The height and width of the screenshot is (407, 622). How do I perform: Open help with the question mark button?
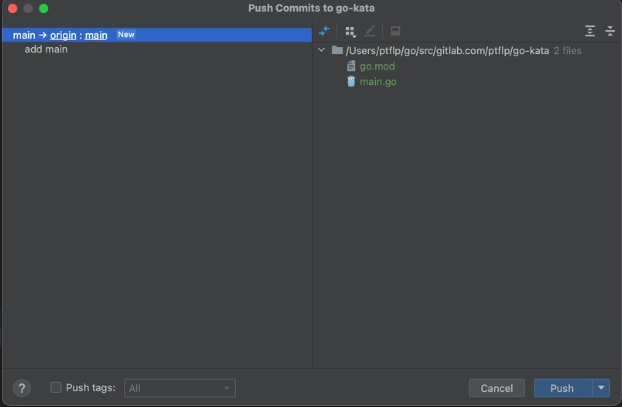[x=22, y=388]
